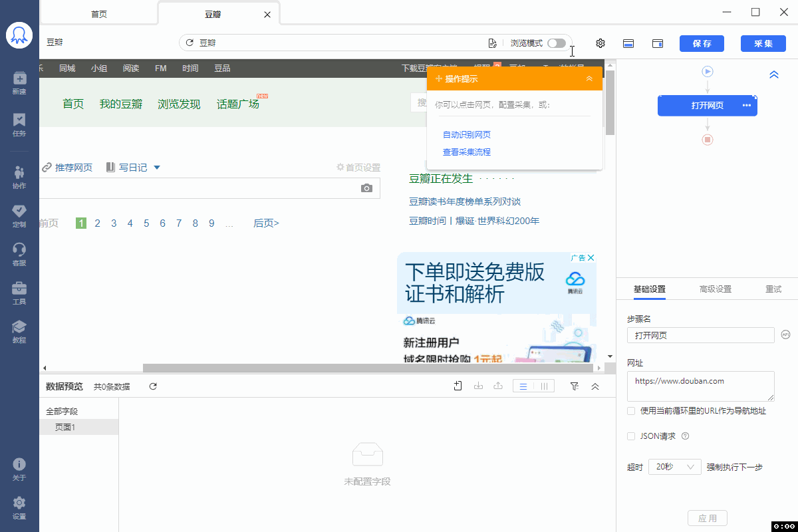Click the webpage vertical scrollbar
Image resolution: width=798 pixels, height=532 pixels.
(610, 102)
